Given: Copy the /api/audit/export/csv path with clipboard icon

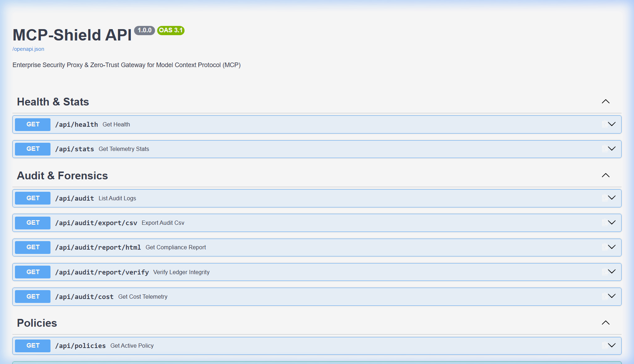Looking at the screenshot, I should click(604, 223).
